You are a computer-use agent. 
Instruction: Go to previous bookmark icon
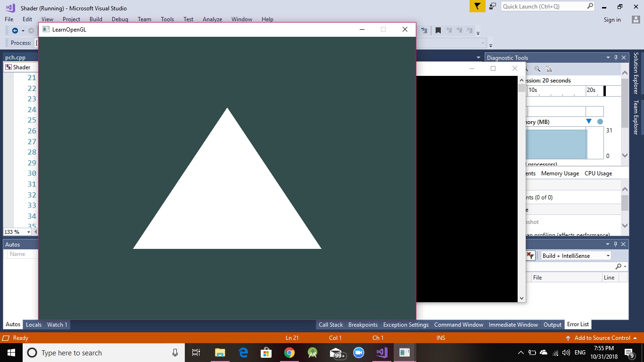click(449, 31)
